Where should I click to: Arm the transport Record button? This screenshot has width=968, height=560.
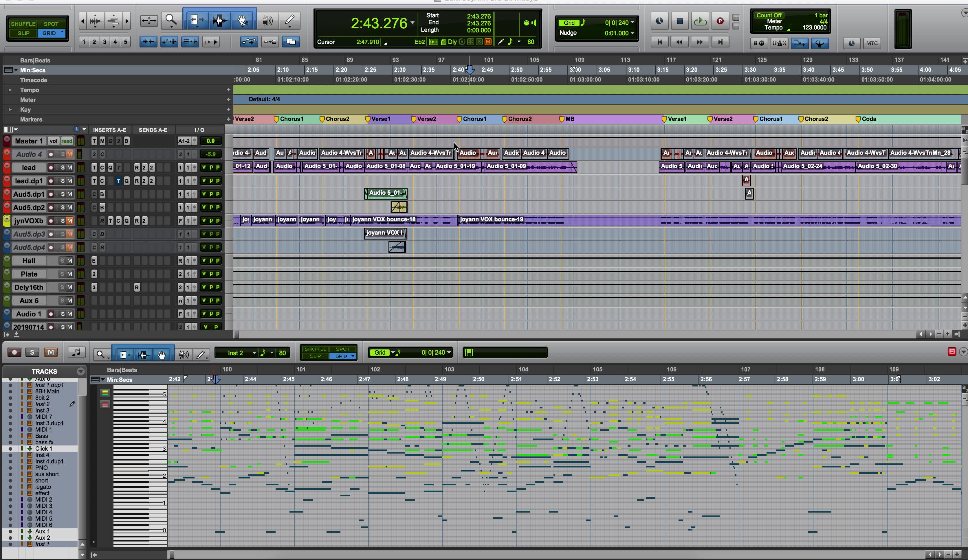720,21
